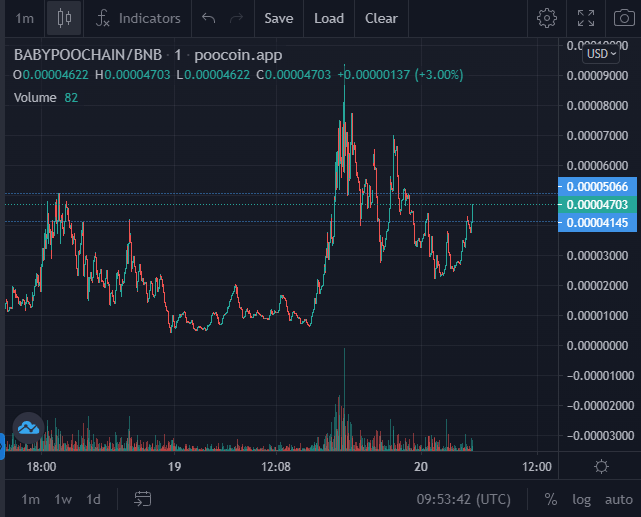This screenshot has width=641, height=517.
Task: Toggle percentage scale mode
Action: [x=551, y=499]
